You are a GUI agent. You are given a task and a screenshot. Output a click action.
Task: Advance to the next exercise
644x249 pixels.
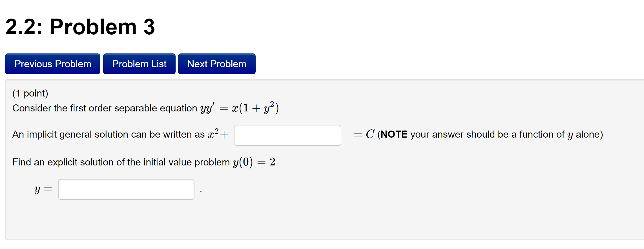(x=216, y=64)
